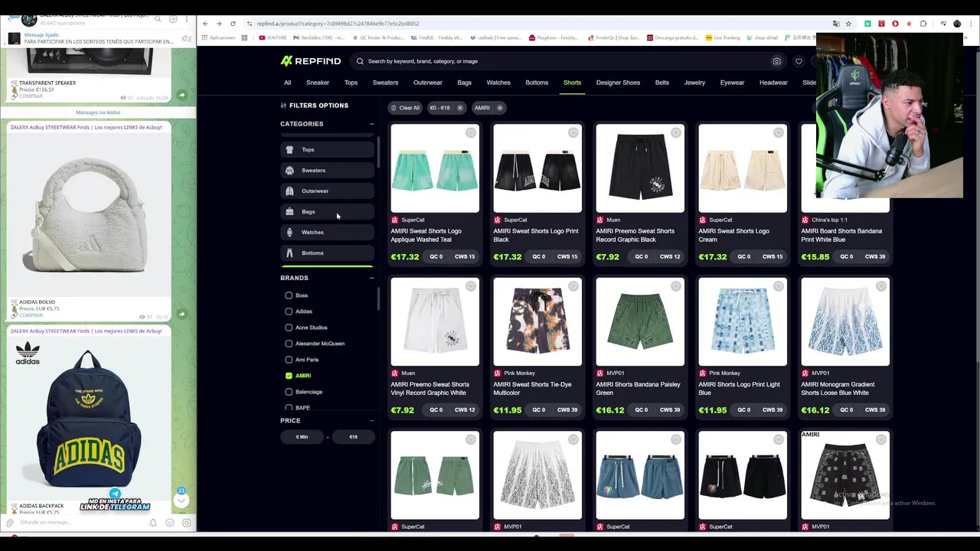This screenshot has width=980, height=551.
Task: Favorite AMIRI Sweat Shorts Tie-Dye Multicolor
Action: [x=573, y=286]
